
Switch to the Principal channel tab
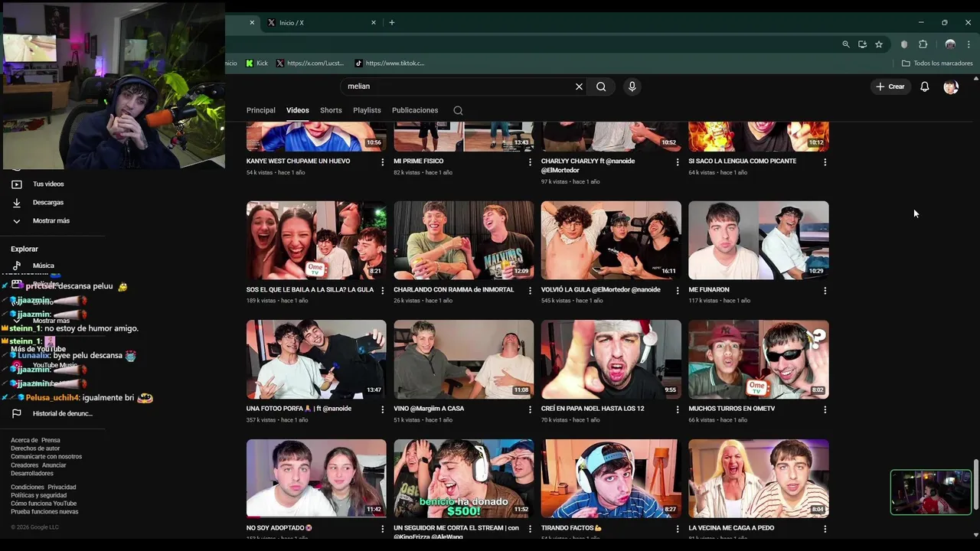(260, 110)
